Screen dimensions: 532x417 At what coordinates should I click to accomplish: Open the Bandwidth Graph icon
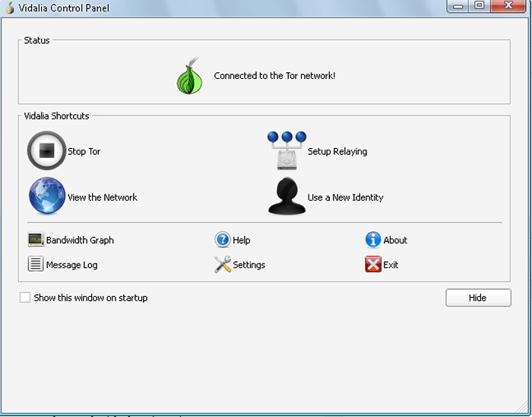(x=36, y=240)
